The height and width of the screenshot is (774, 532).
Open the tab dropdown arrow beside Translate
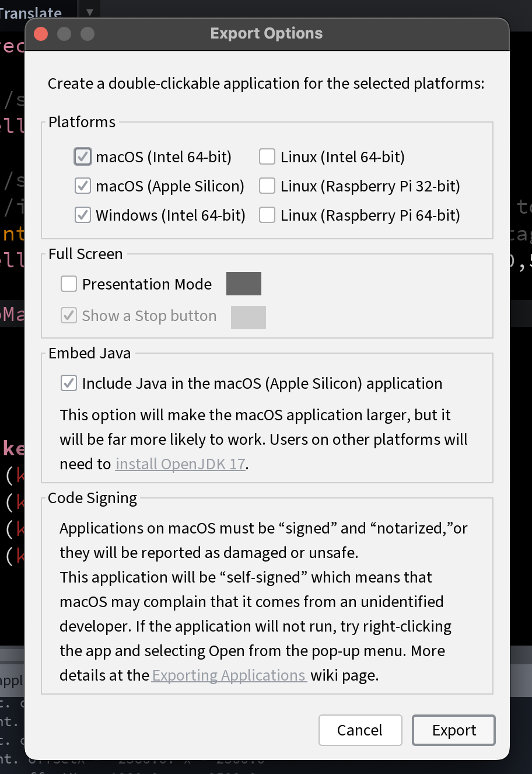(x=89, y=12)
